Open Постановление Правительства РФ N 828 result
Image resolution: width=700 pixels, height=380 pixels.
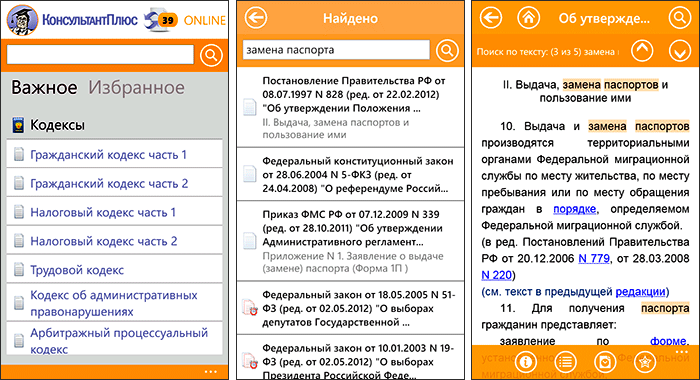point(350,107)
